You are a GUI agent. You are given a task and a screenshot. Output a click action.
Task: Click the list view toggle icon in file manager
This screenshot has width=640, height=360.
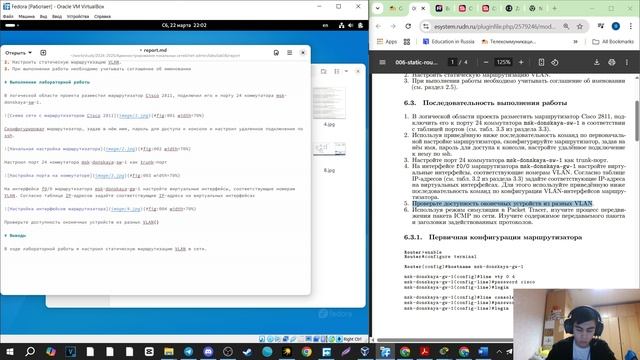pos(337,71)
